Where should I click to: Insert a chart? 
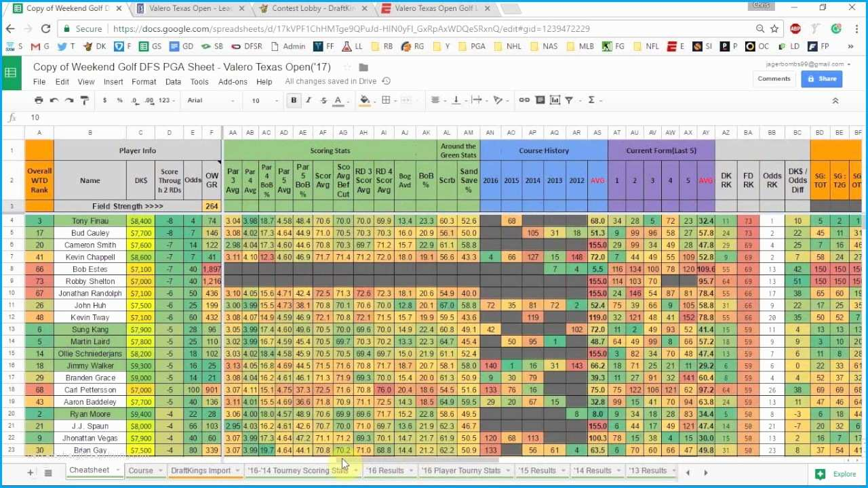[x=555, y=100]
